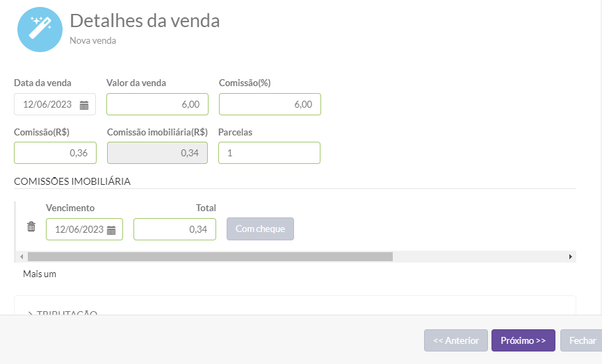Click the horizontal scrollbar thumb
This screenshot has width=602, height=364.
point(209,256)
